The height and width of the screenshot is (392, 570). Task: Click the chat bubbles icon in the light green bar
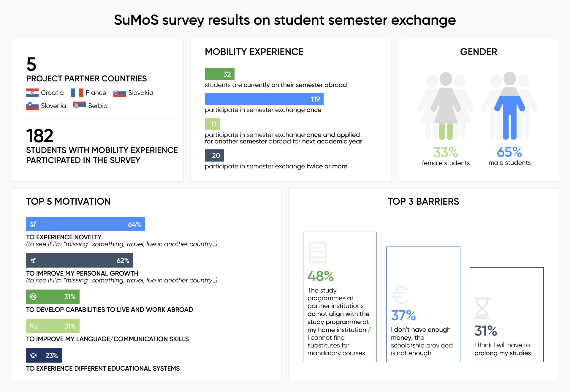point(33,326)
